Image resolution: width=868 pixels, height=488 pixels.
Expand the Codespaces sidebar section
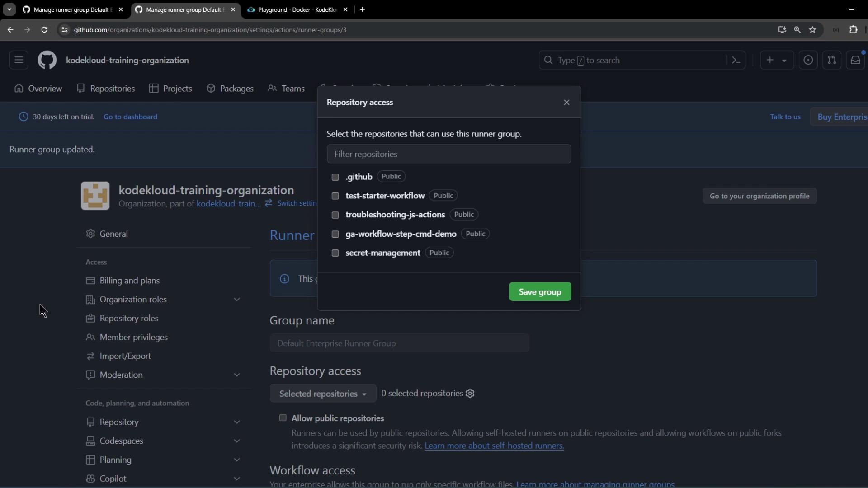(236, 441)
